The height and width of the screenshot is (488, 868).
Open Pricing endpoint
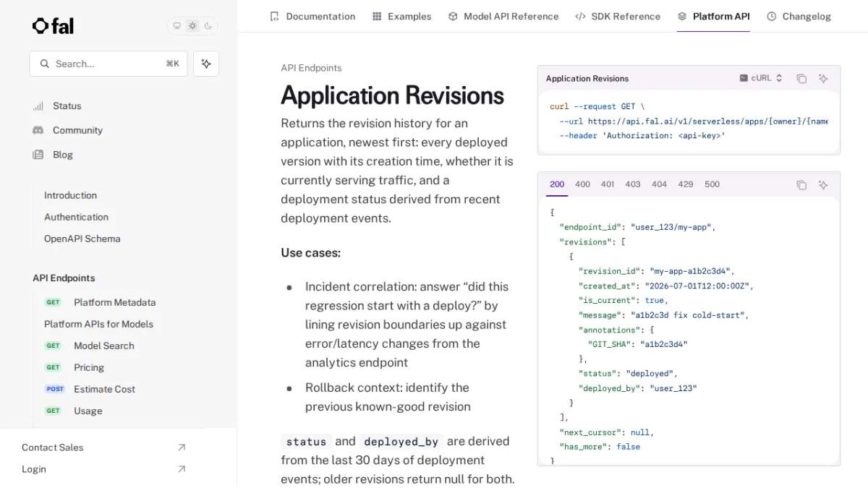[x=89, y=367]
